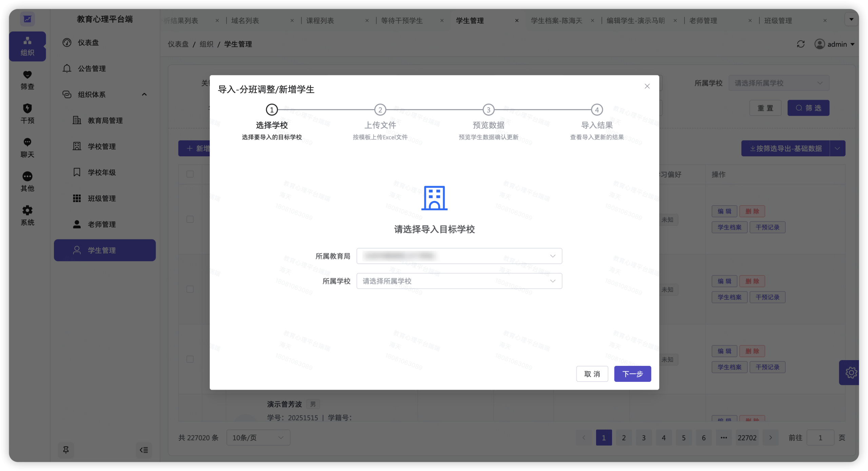The height and width of the screenshot is (471, 868).
Task: Open the 所属教育局 dropdown in the dialog
Action: (x=459, y=256)
